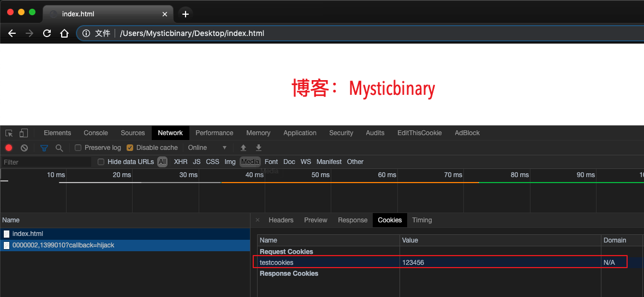
Task: Stop recording network log
Action: point(9,148)
